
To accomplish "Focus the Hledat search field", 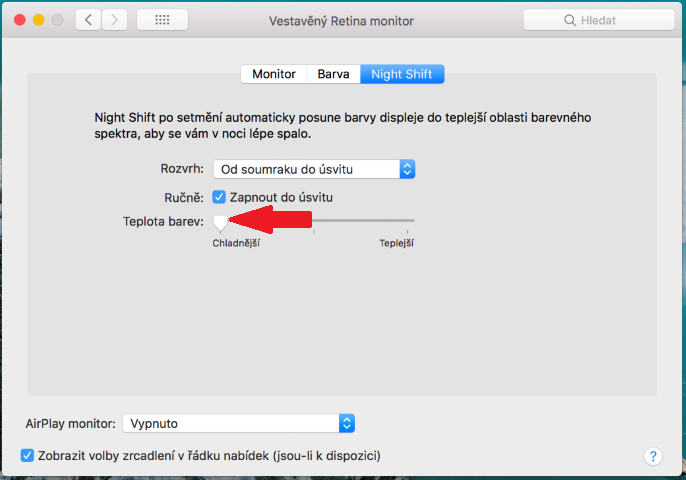I will (599, 20).
